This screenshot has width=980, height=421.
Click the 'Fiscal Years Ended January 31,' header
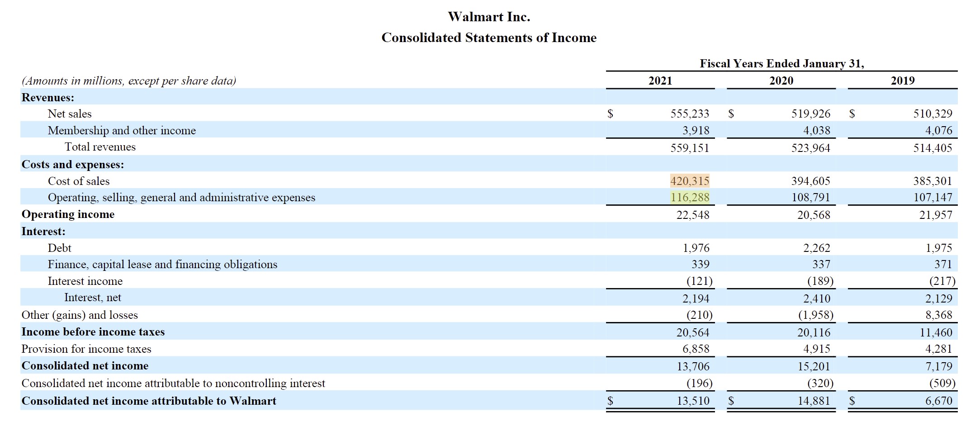pyautogui.click(x=782, y=63)
